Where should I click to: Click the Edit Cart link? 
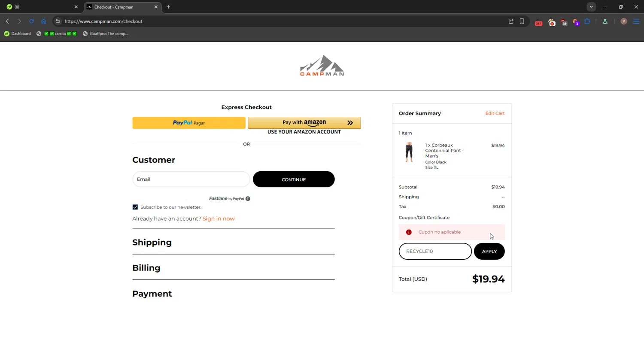495,113
